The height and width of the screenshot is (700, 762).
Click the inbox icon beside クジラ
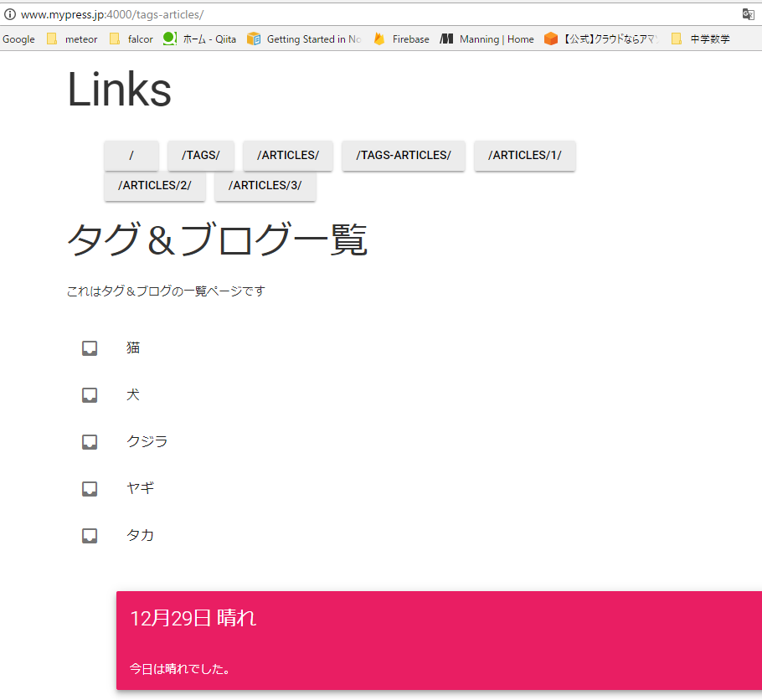tap(90, 442)
